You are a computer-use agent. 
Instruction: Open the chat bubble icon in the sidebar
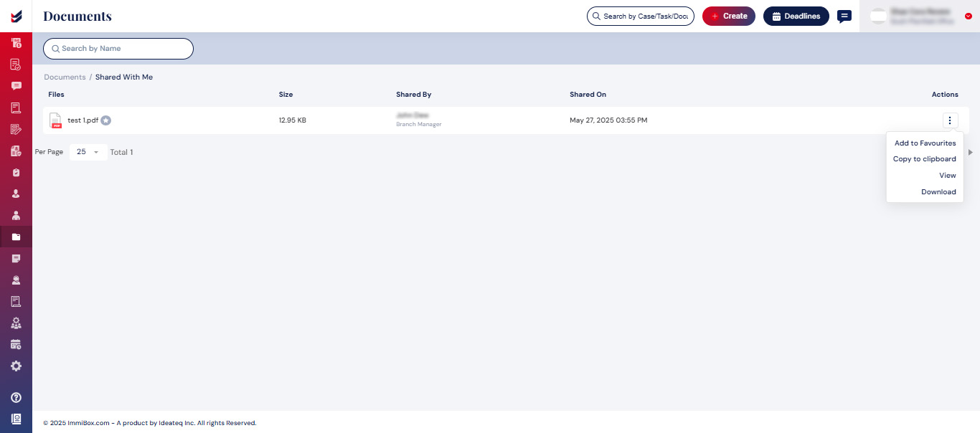coord(16,86)
